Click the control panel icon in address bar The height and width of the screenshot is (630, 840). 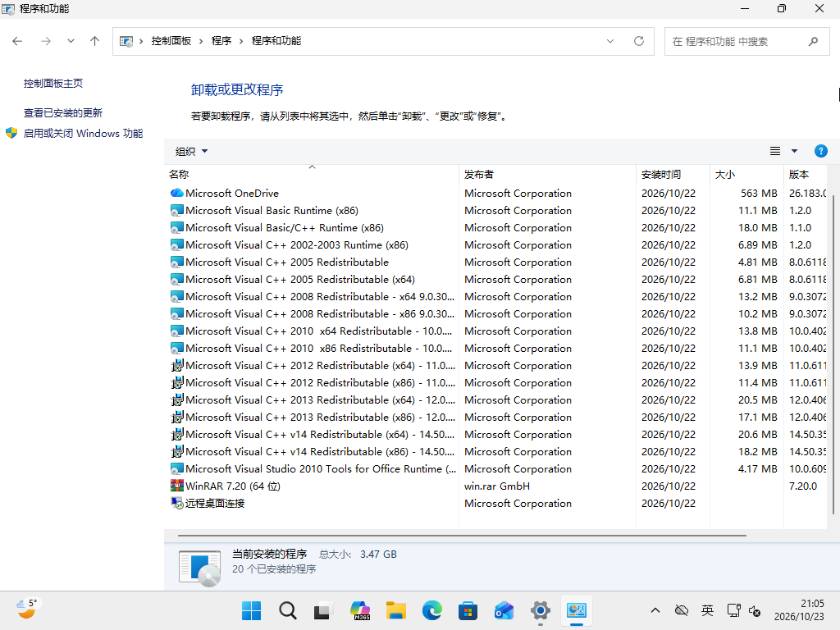click(x=126, y=41)
